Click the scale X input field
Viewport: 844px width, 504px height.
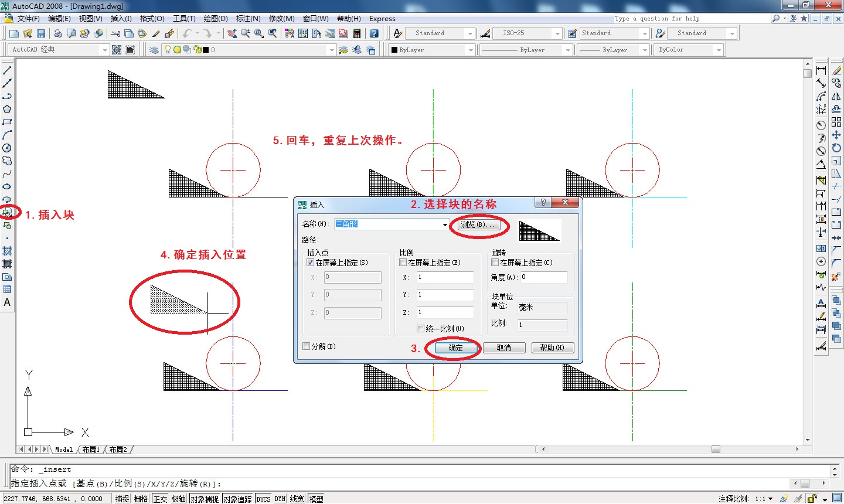[445, 277]
